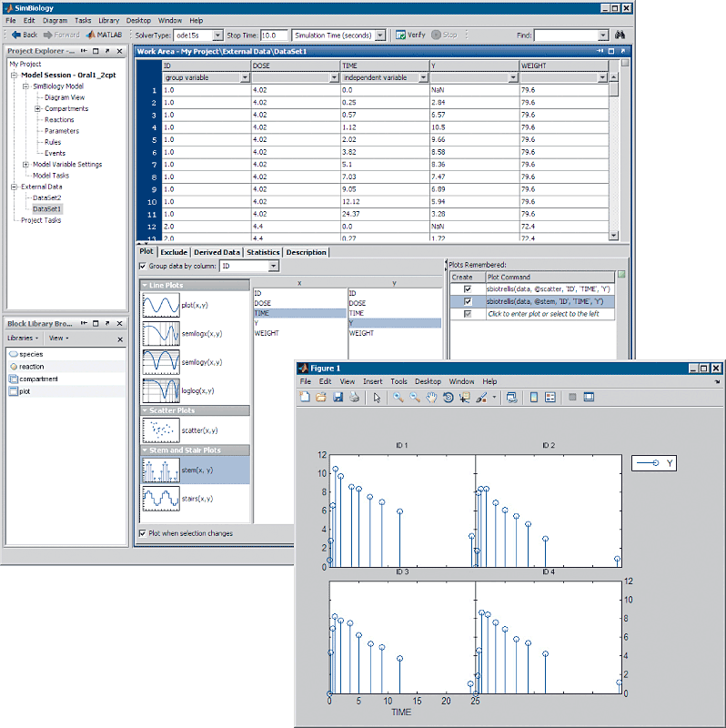Toggle Plot when selection changes checkbox
The height and width of the screenshot is (728, 726).
pyautogui.click(x=143, y=533)
